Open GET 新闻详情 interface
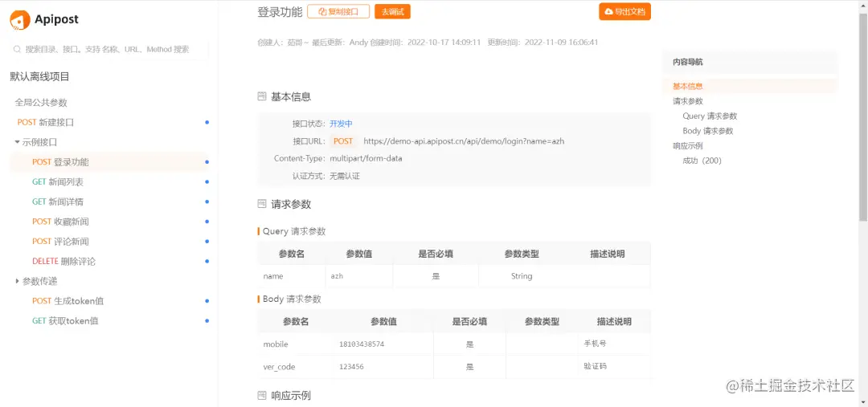The width and height of the screenshot is (868, 407). click(x=58, y=201)
